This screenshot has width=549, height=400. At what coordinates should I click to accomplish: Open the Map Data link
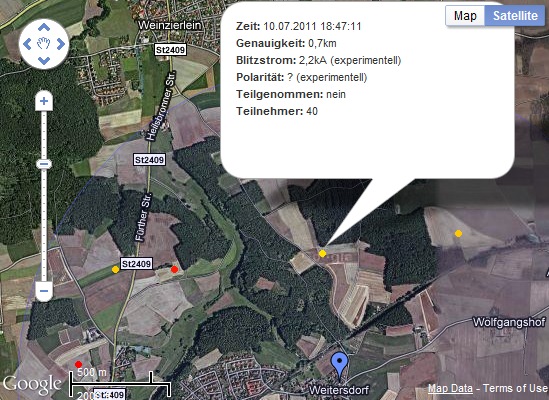450,388
